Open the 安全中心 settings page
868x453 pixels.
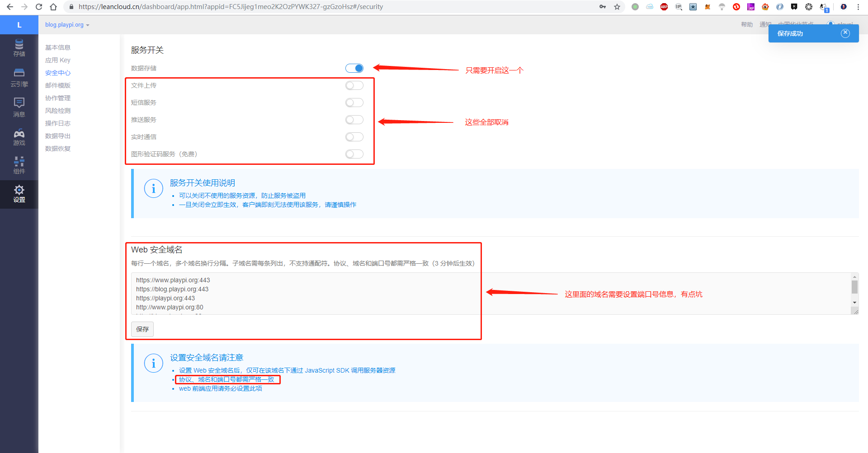point(58,73)
